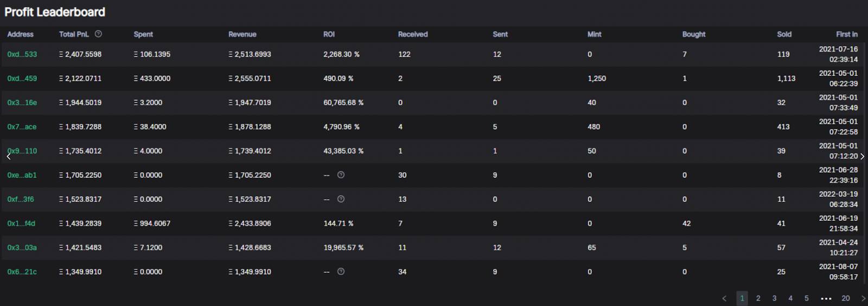Sort by the Revenue column header
This screenshot has width=868, height=306.
click(242, 34)
